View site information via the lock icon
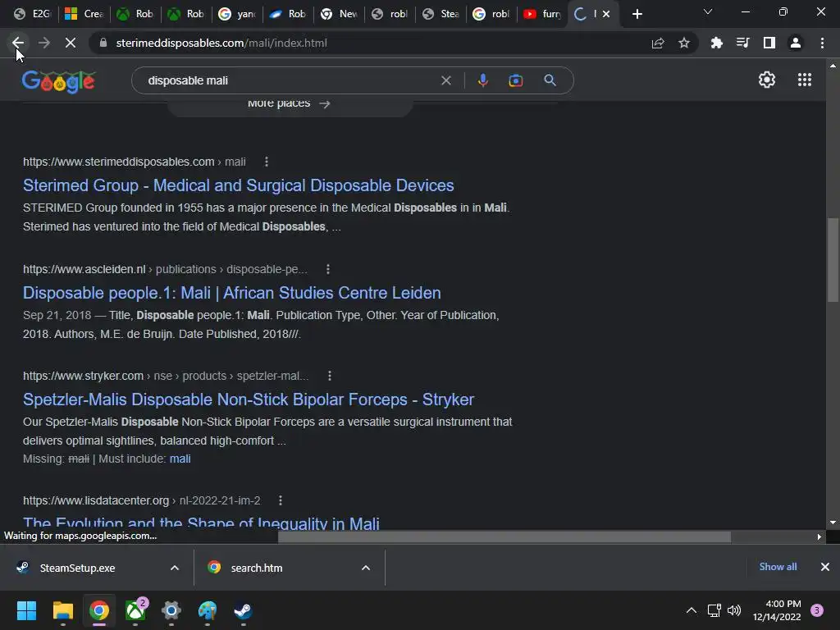 103,43
